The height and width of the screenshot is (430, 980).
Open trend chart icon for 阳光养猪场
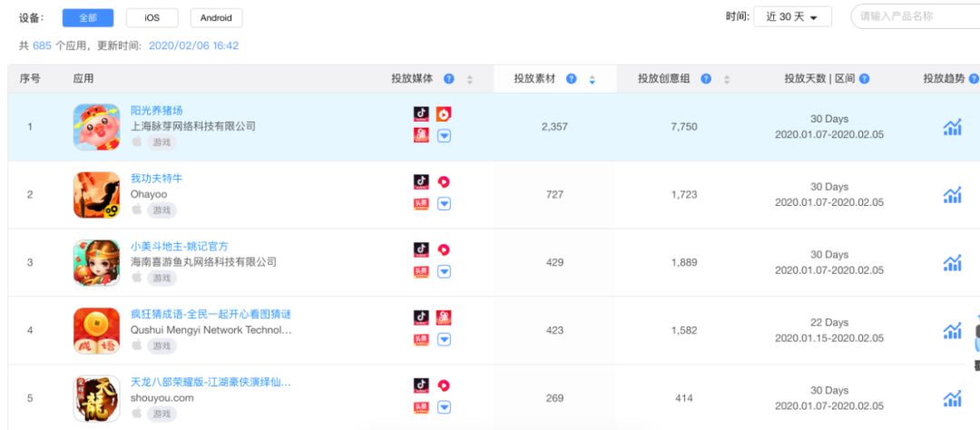(x=952, y=127)
